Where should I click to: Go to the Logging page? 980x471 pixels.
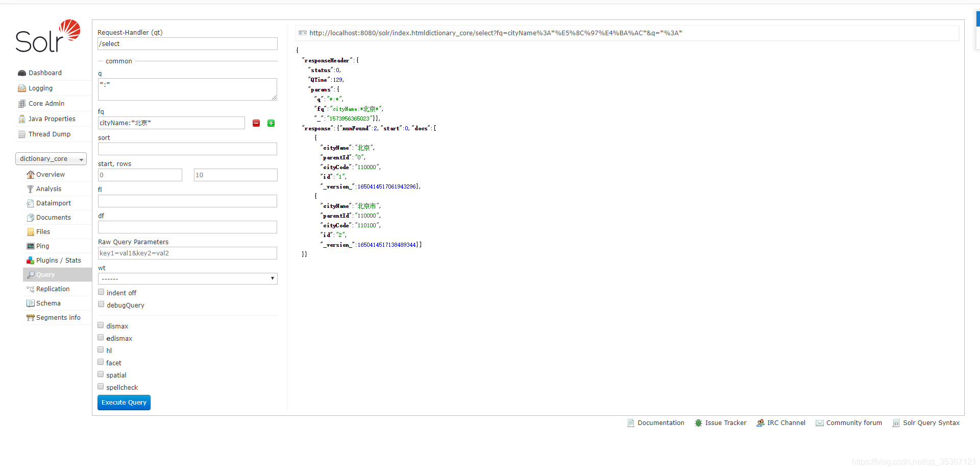tap(40, 88)
